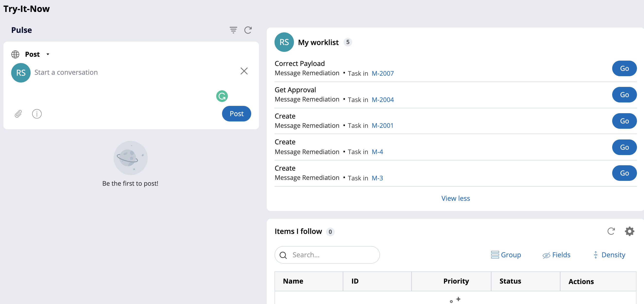Click the info circle icon in Pulse
Screen dimensions: 644x304
[37, 114]
